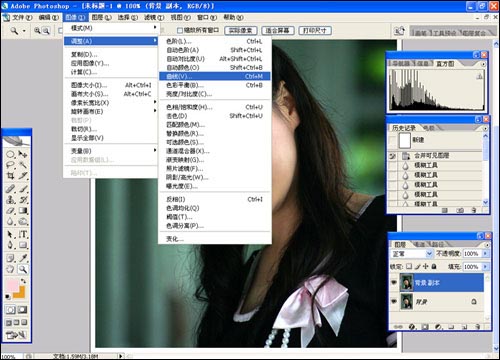
Task: Select the Clone Stamp tool
Action: (10, 199)
